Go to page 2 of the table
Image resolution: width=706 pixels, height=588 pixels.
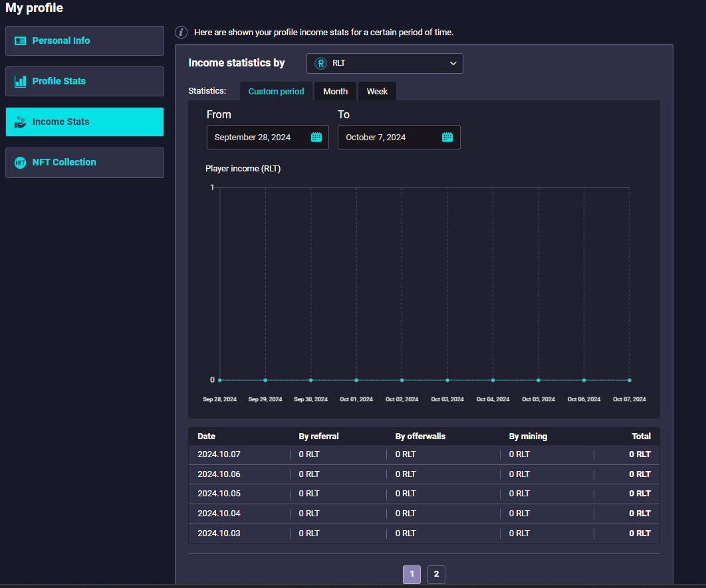(436, 574)
